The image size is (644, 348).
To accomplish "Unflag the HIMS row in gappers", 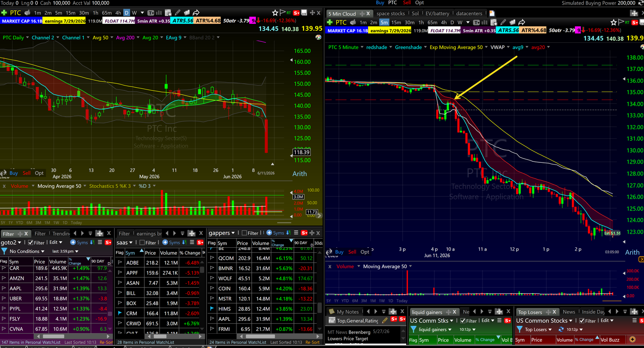I will (212, 309).
